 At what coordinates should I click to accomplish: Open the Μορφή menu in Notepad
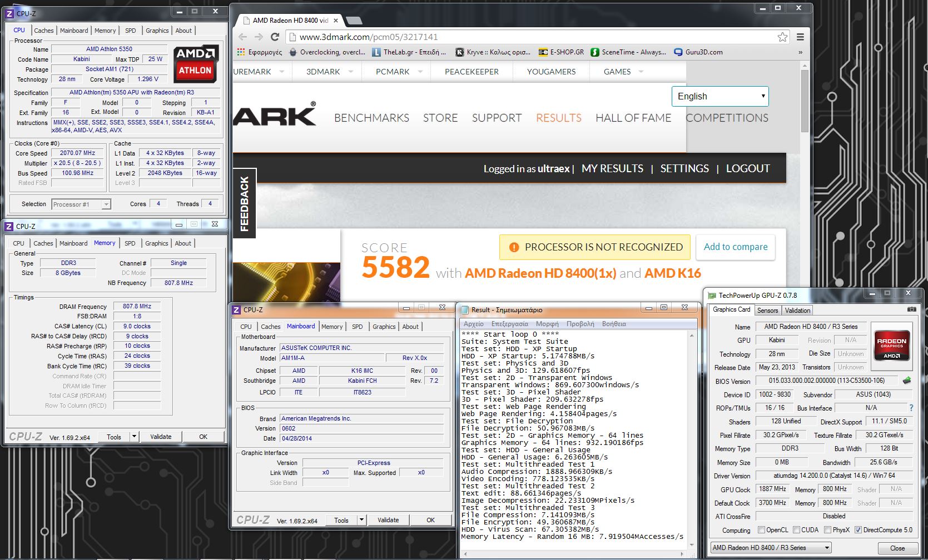[x=547, y=324]
